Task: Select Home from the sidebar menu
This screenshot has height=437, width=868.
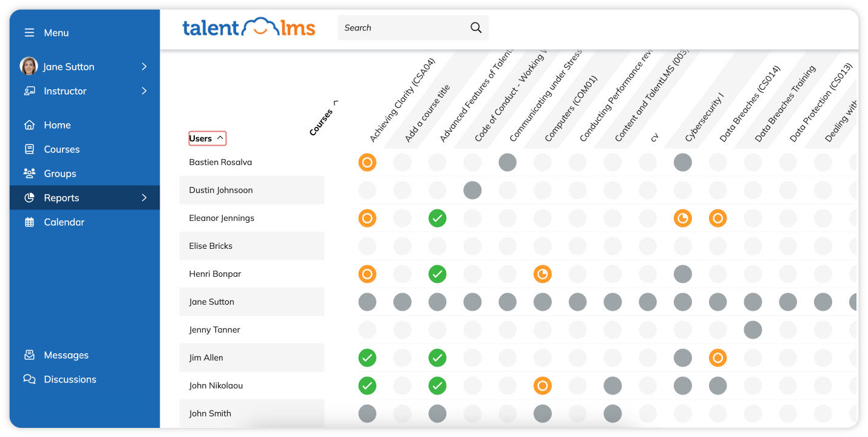Action: [57, 124]
